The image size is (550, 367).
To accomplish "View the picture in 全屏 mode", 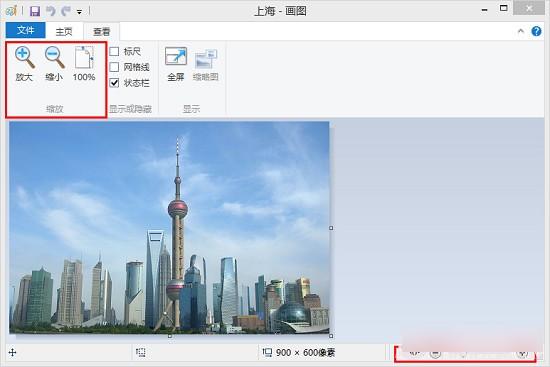I will [x=176, y=64].
